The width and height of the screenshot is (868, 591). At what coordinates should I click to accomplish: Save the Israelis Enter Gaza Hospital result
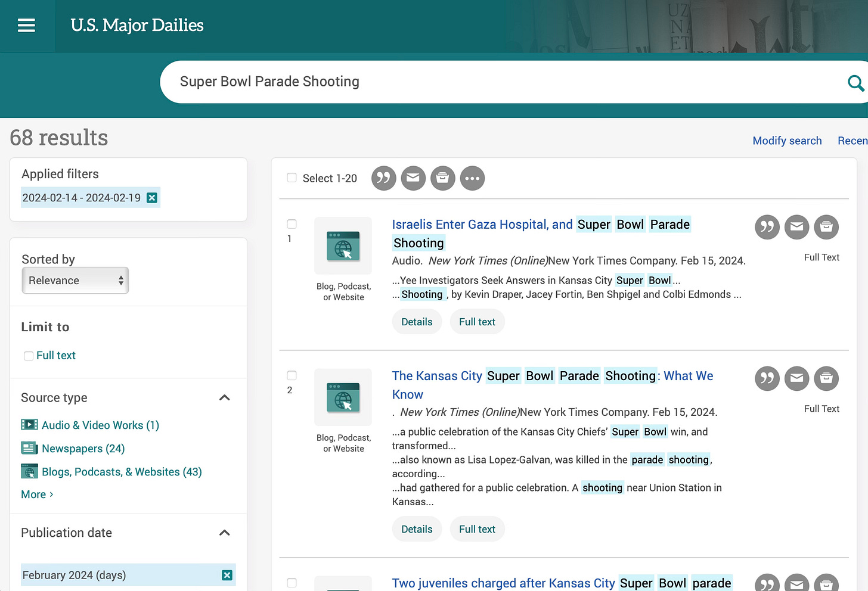tap(826, 227)
